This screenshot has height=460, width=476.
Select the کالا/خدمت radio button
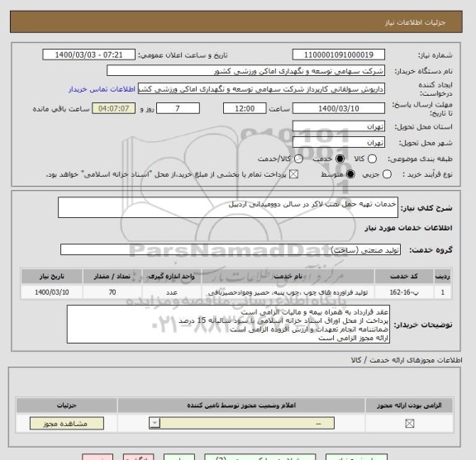298,159
